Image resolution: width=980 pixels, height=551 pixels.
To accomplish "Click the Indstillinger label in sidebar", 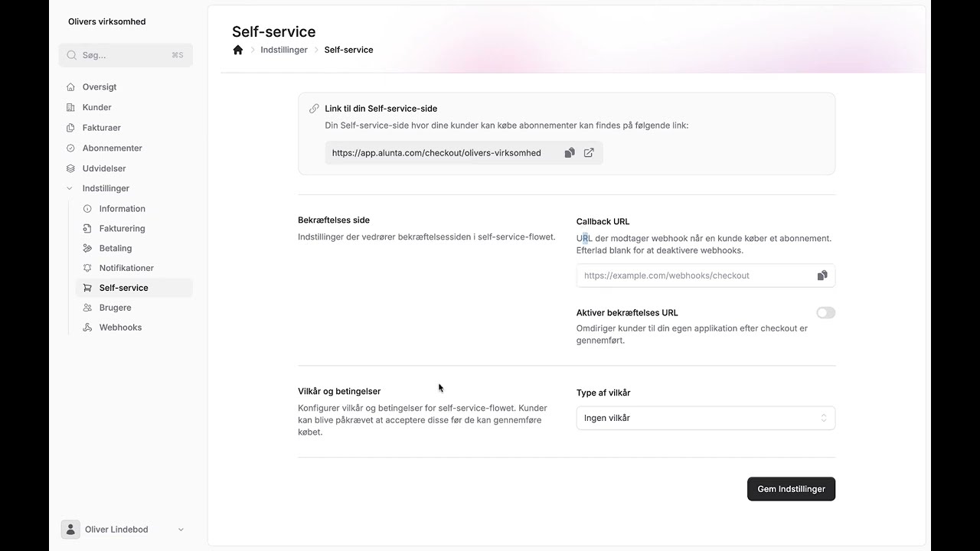I will click(x=106, y=188).
